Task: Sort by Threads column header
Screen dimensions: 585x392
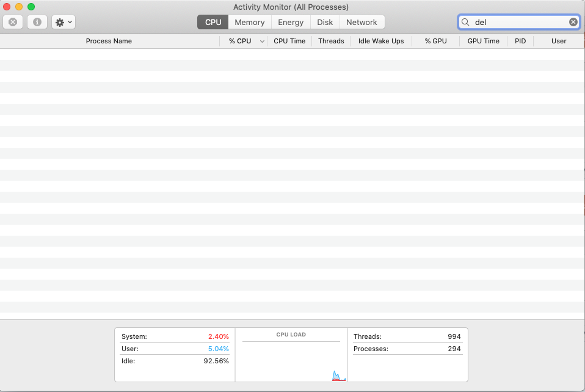Action: tap(331, 41)
